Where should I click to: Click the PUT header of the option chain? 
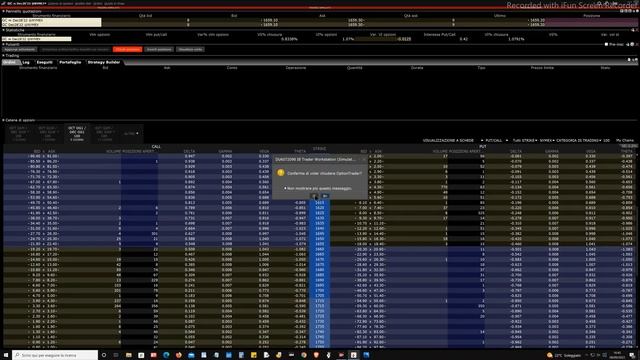pos(482,146)
